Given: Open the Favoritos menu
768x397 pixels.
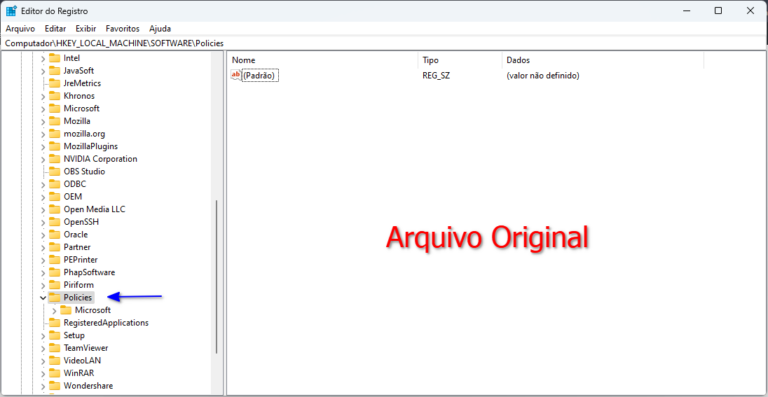Looking at the screenshot, I should tap(122, 28).
